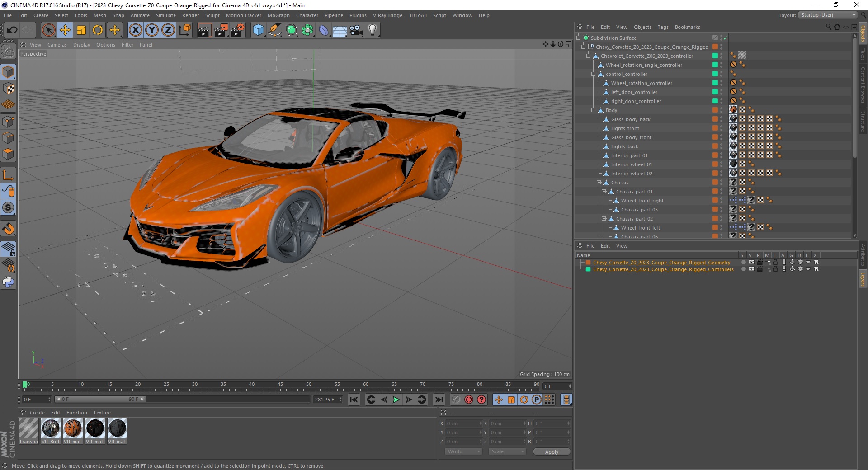Image resolution: width=868 pixels, height=470 pixels.
Task: Collapse the control_controller node
Action: pos(594,74)
